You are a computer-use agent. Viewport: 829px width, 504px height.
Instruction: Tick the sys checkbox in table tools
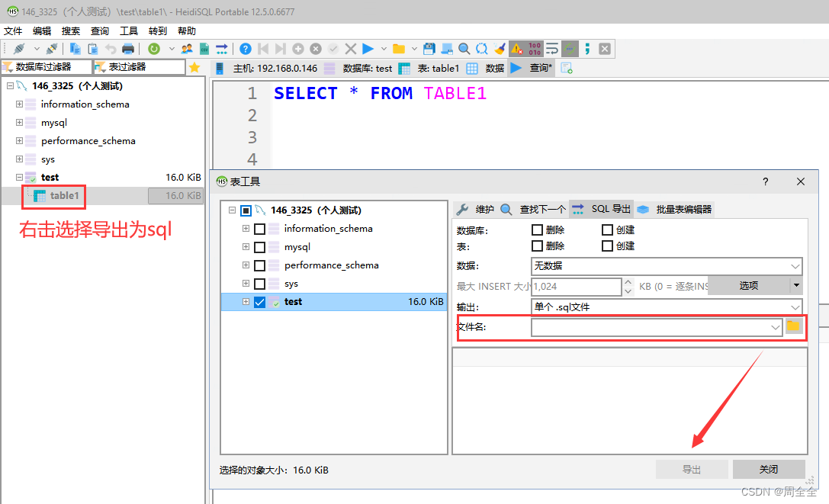click(x=259, y=284)
